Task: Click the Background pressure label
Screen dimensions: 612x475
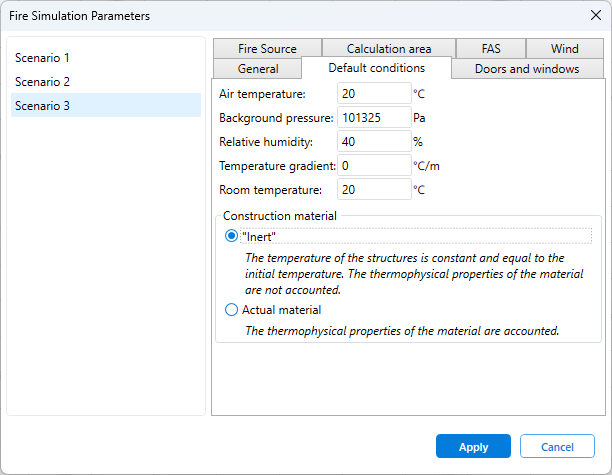Action: [x=276, y=118]
